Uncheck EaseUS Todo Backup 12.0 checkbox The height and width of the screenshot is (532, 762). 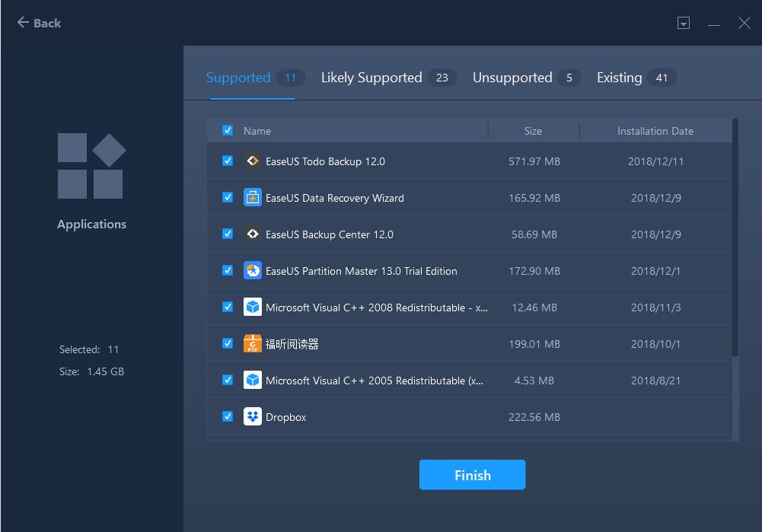[x=228, y=161]
